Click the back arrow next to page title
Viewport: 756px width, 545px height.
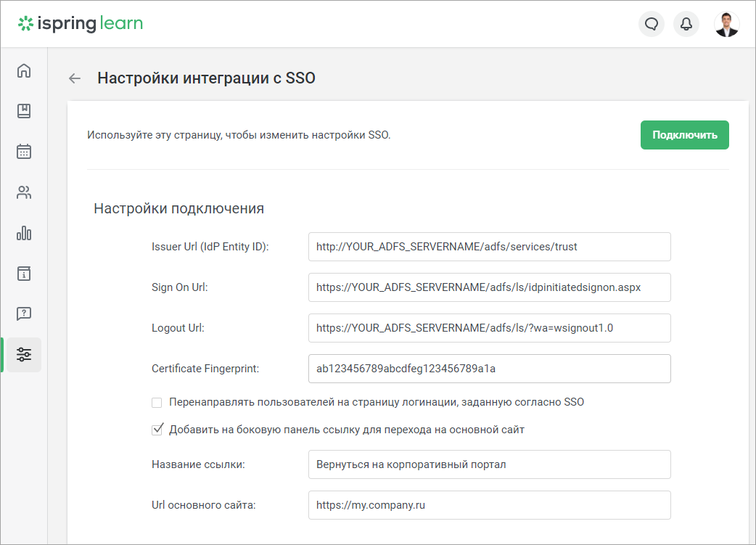pyautogui.click(x=74, y=78)
